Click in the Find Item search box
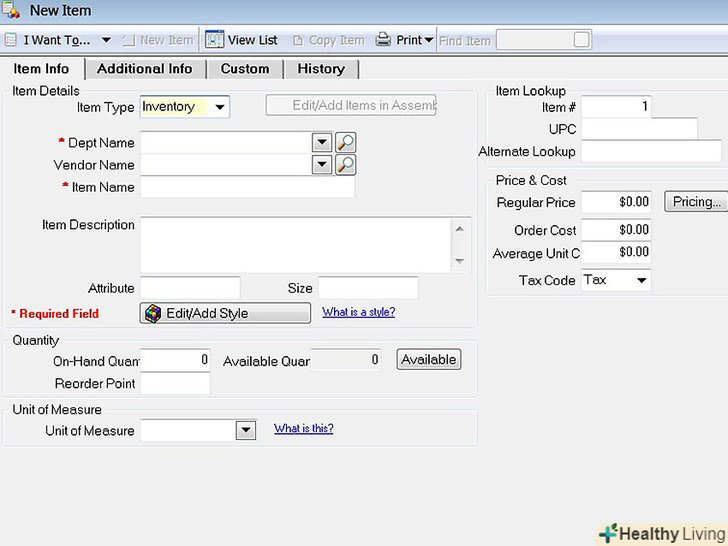Screen dimensions: 728x546 pyautogui.click(x=535, y=40)
